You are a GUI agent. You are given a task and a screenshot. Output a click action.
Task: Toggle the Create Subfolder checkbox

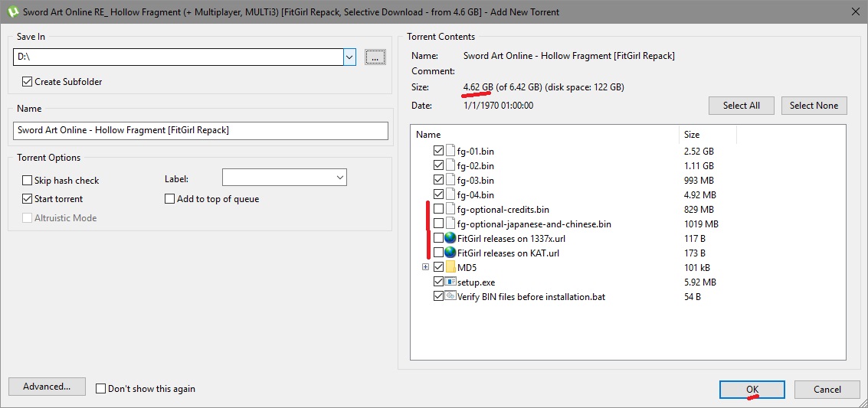coord(27,82)
